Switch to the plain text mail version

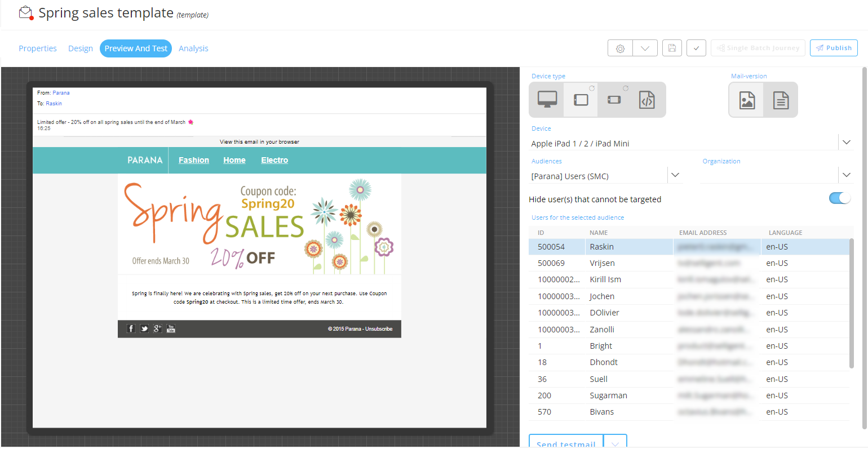(x=781, y=100)
